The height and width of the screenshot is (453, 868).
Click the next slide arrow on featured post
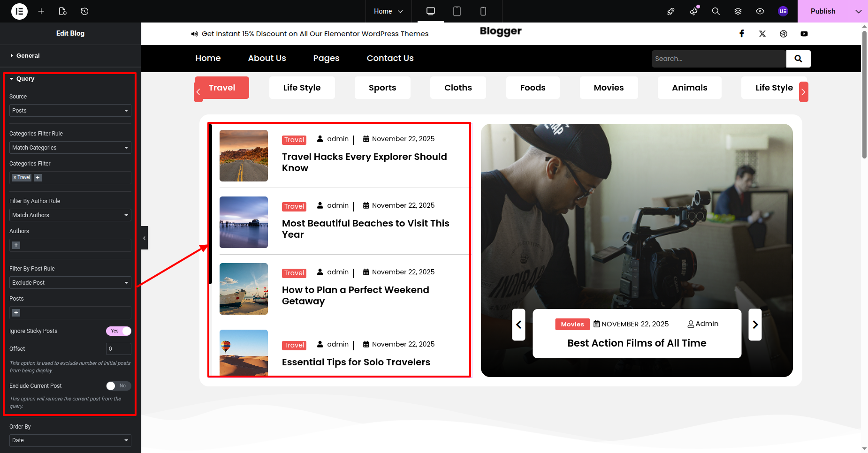click(x=754, y=325)
